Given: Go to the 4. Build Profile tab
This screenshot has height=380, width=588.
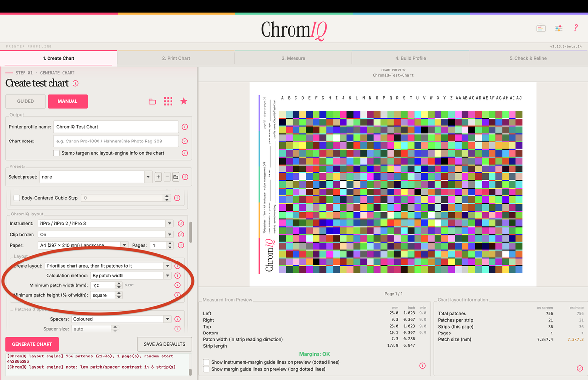Looking at the screenshot, I should point(411,58).
